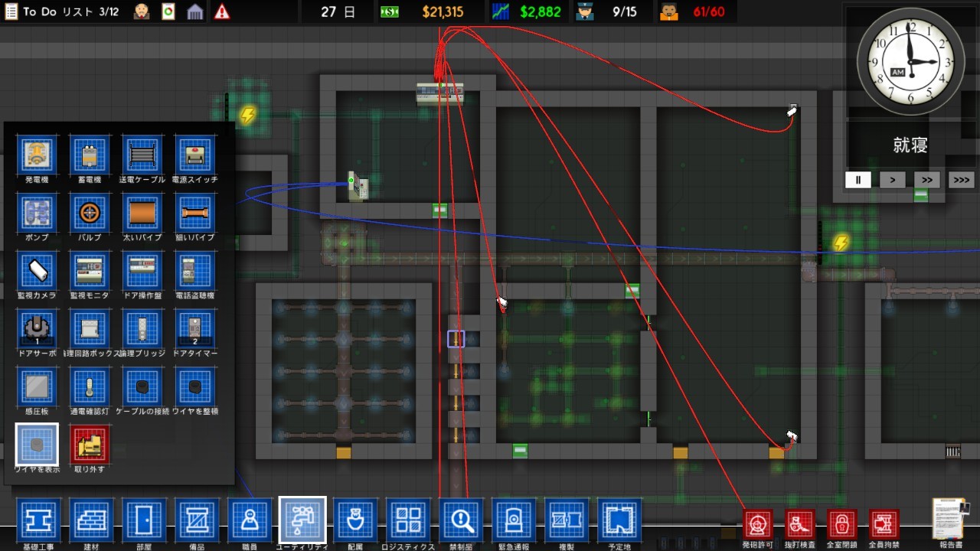Viewport: 980px width, 551px height.
Task: Select the 感圧板 pressure pad
Action: point(36,386)
